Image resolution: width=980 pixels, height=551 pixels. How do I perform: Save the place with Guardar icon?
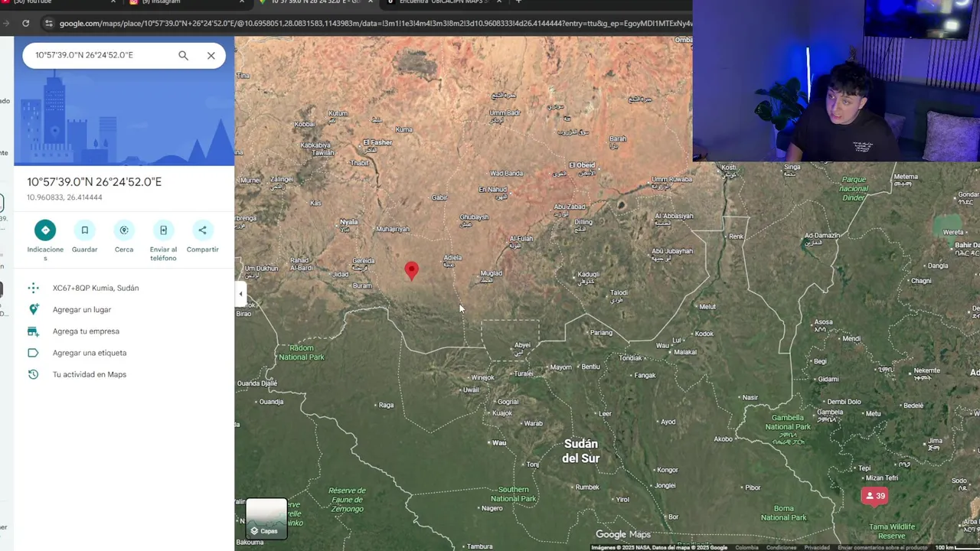coord(84,230)
